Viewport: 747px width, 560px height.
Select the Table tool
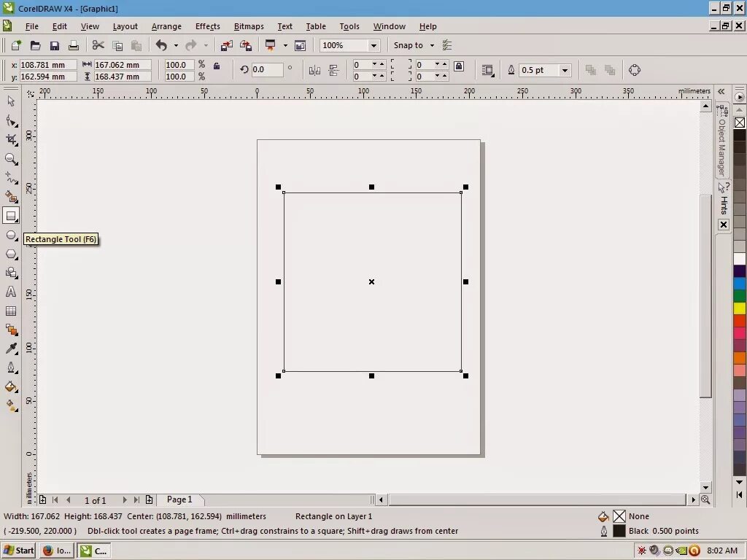(x=11, y=311)
